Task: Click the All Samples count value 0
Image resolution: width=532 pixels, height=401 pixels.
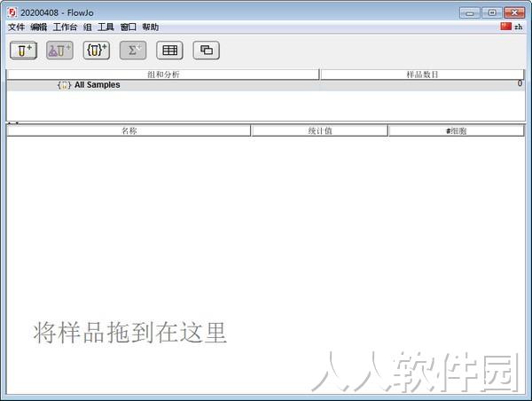Action: (x=520, y=83)
